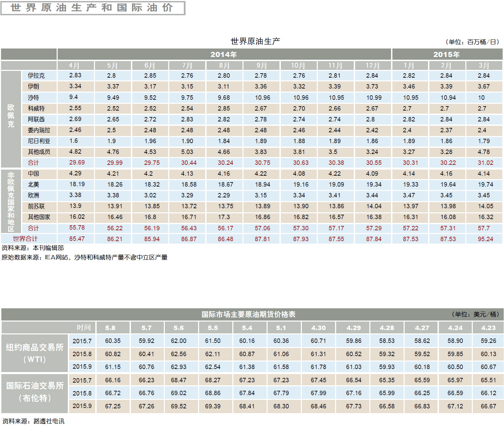
Task: Click the 7月 month column header
Action: point(187,65)
